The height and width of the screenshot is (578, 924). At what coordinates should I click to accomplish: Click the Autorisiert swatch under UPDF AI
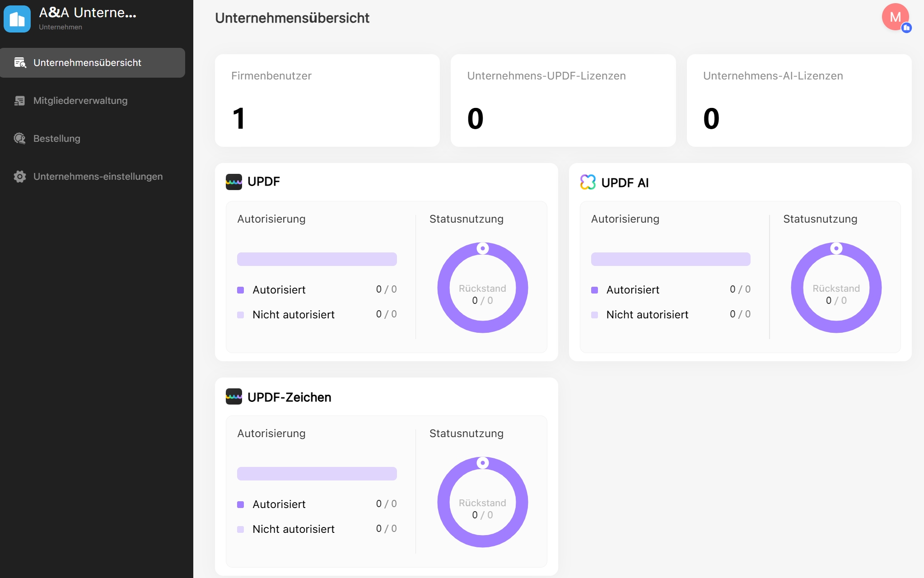pyautogui.click(x=595, y=290)
